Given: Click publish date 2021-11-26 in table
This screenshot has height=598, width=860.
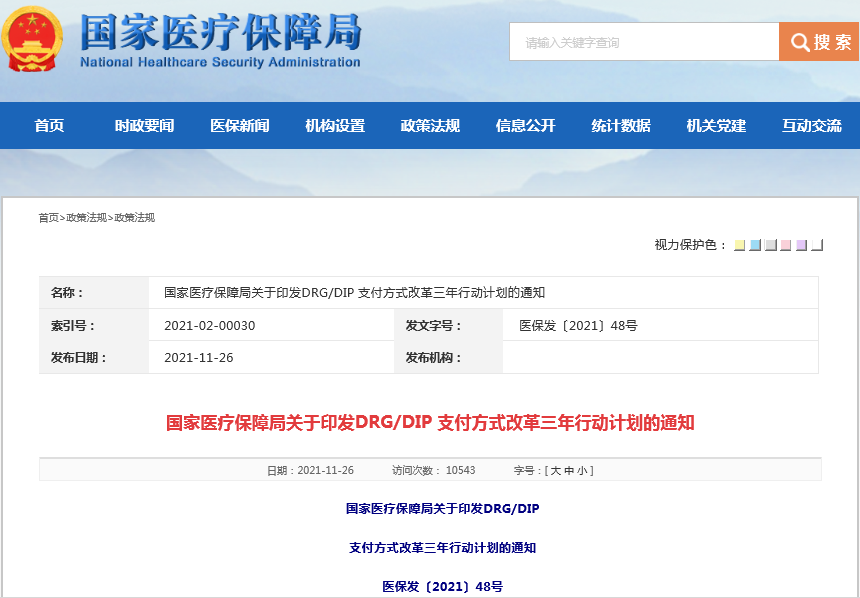Looking at the screenshot, I should tap(199, 358).
